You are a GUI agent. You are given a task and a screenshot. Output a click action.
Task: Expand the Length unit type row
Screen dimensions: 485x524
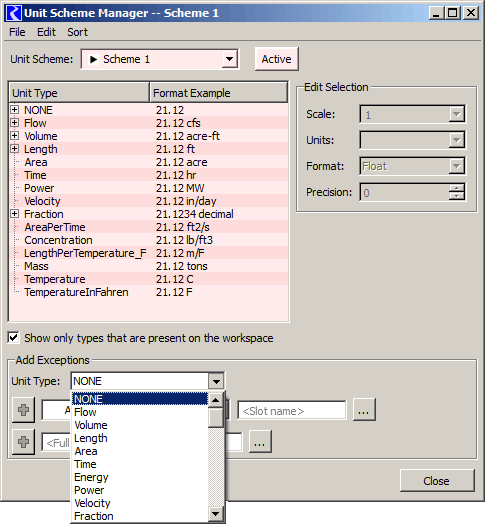pyautogui.click(x=14, y=149)
